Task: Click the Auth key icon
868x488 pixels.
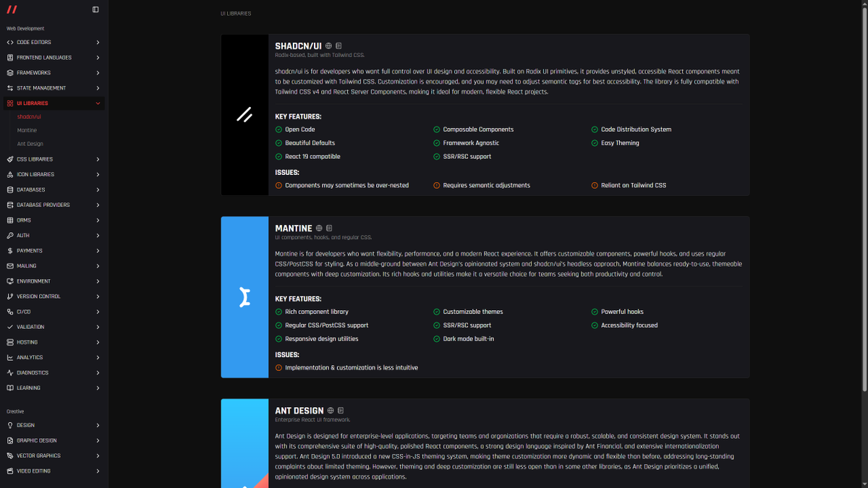Action: pyautogui.click(x=10, y=235)
